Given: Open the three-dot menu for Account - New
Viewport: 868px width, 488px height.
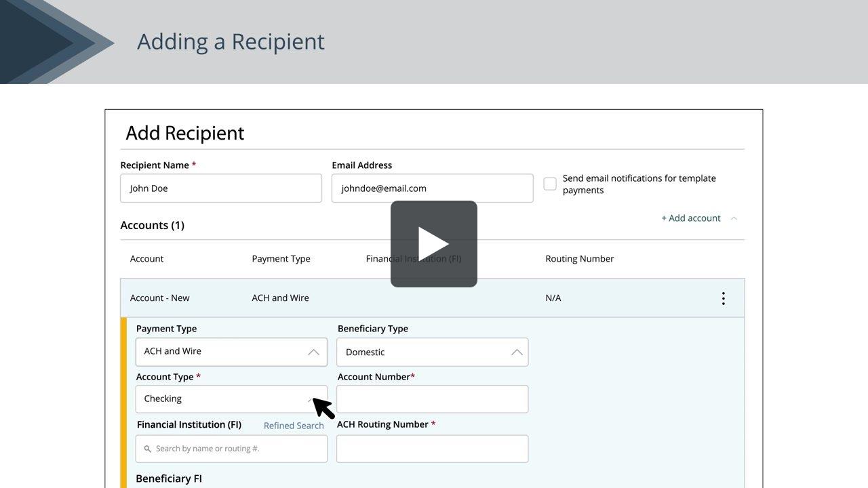Looking at the screenshot, I should pos(724,298).
